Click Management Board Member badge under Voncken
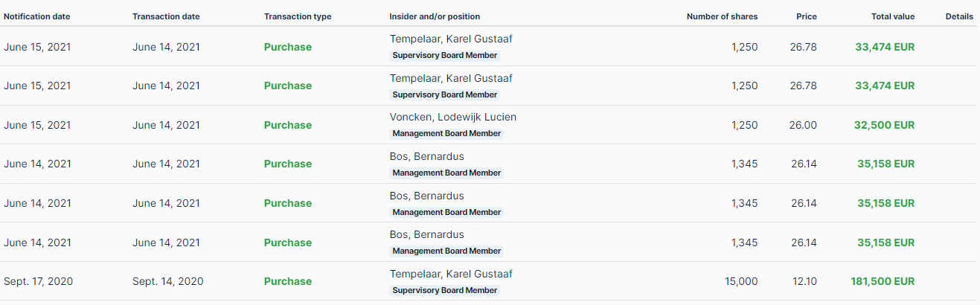Screen dimensions: 980x305 (x=446, y=134)
